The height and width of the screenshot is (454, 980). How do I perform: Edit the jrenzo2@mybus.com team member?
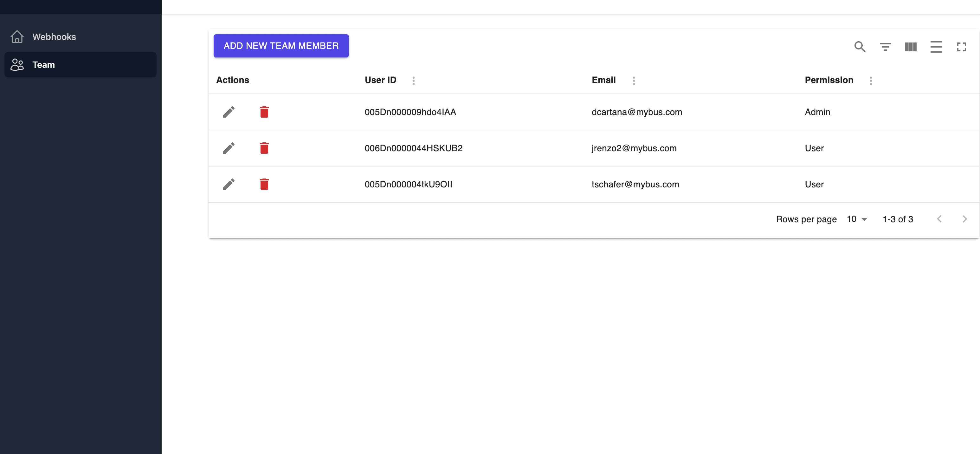229,148
